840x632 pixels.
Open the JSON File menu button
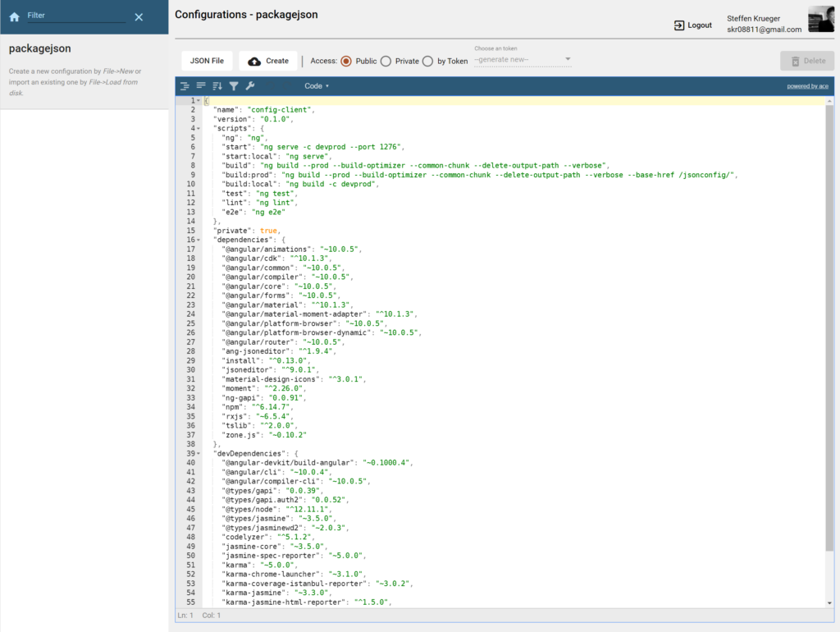[207, 61]
